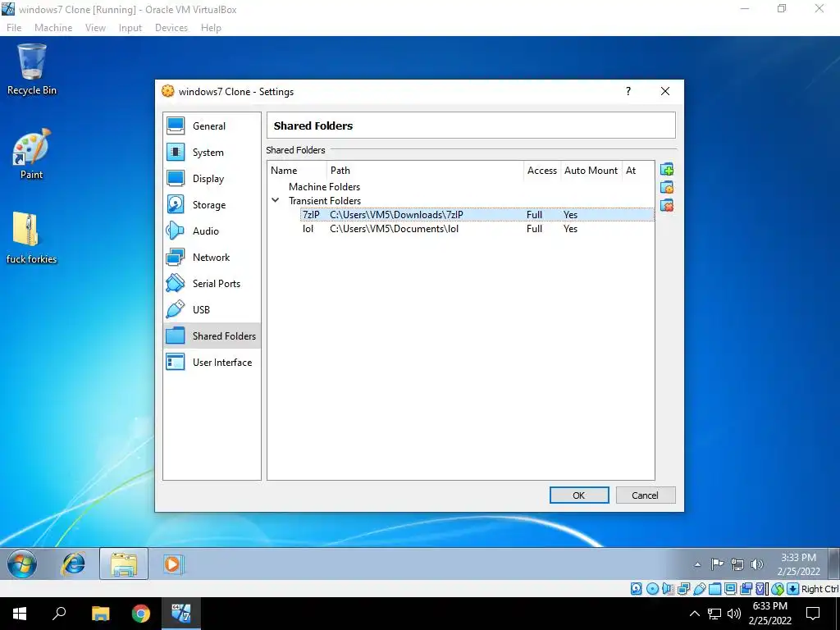Click the guest network tray icon
The height and width of the screenshot is (630, 840).
coord(737,564)
